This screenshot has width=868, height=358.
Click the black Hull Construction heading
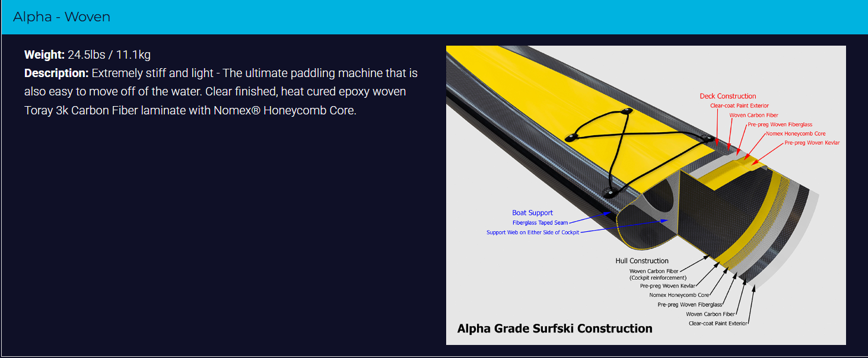[641, 261]
